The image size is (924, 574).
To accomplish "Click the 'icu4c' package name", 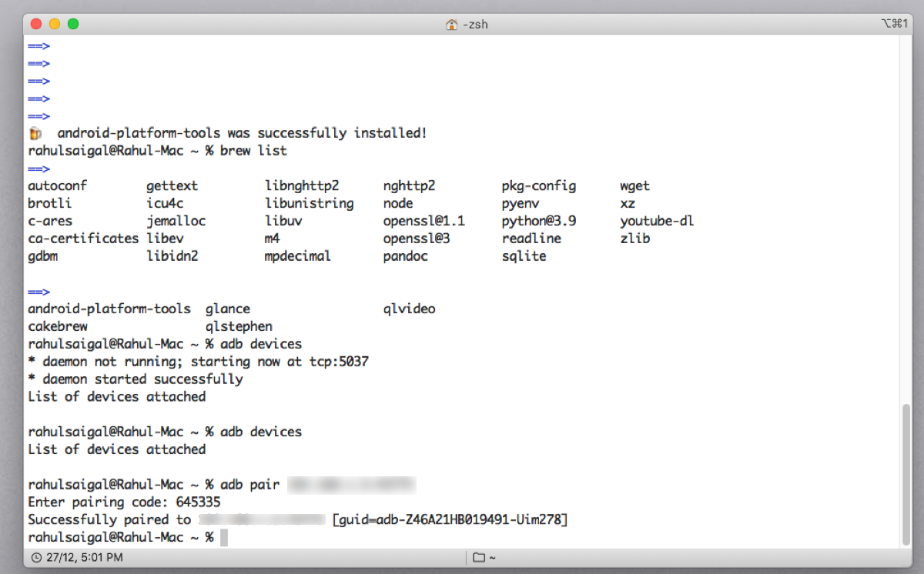I will pos(165,204).
